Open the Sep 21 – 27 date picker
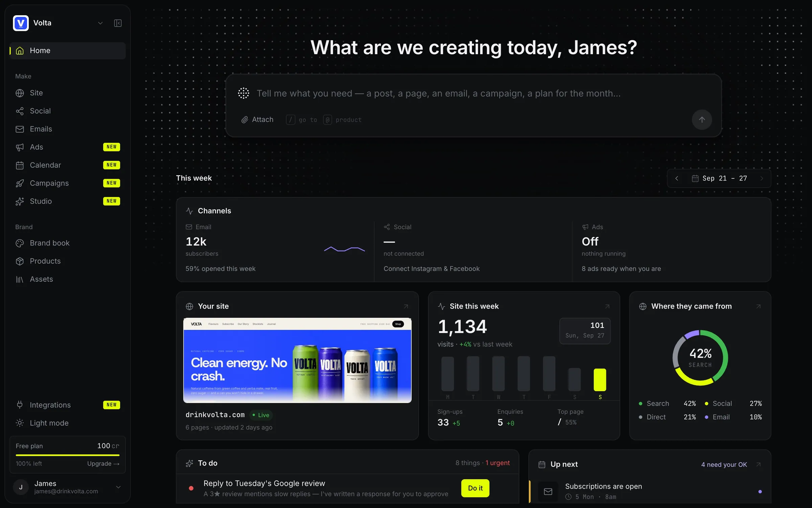This screenshot has width=812, height=508. (x=719, y=178)
